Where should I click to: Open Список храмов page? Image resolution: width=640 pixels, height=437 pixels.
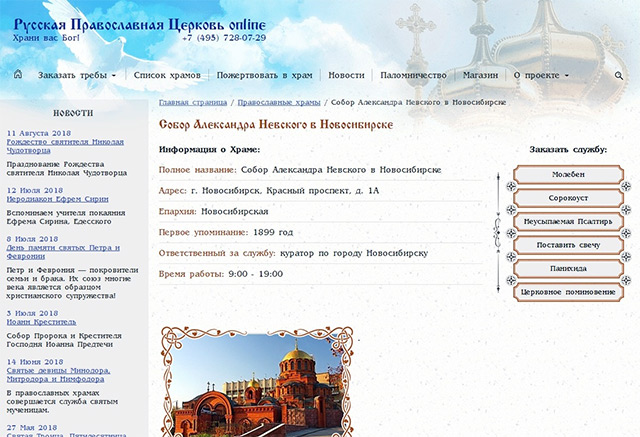tap(167, 75)
